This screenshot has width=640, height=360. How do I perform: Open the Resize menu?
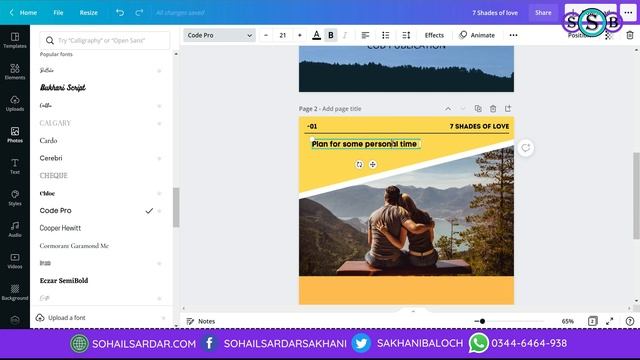point(89,13)
